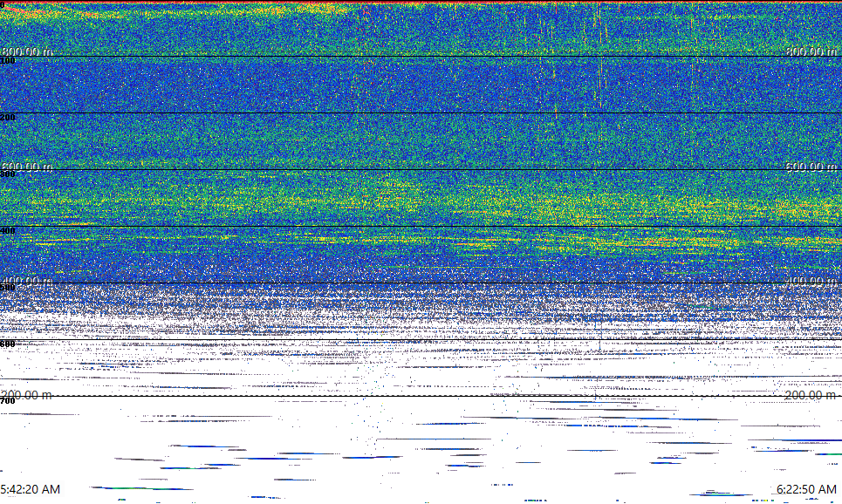Select the right-side 400.00 m range label
The height and width of the screenshot is (504, 842).
pyautogui.click(x=811, y=281)
